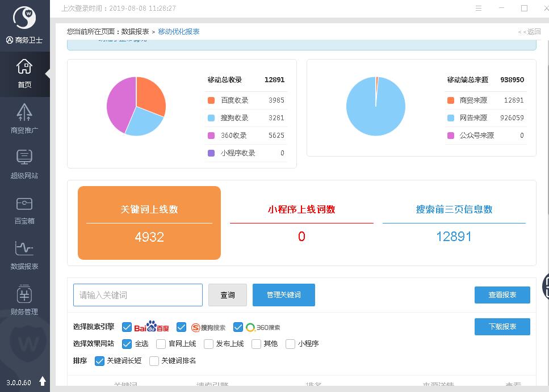Toggle the 搜狗搜索 checkbox

point(182,327)
